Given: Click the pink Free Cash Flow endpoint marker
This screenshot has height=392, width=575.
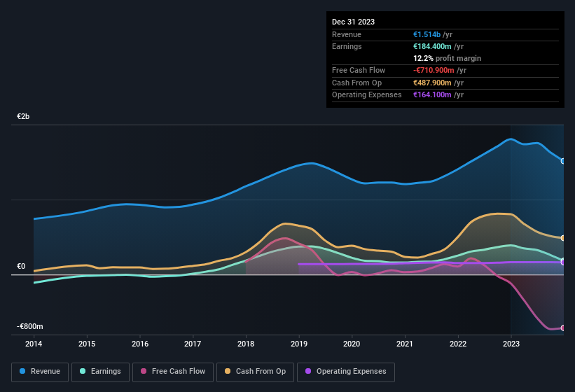Looking at the screenshot, I should pyautogui.click(x=563, y=328).
